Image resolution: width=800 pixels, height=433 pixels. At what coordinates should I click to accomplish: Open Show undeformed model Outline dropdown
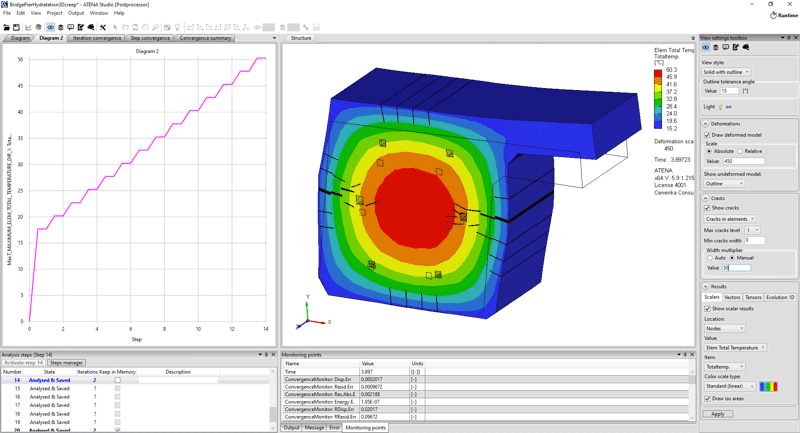click(x=724, y=184)
